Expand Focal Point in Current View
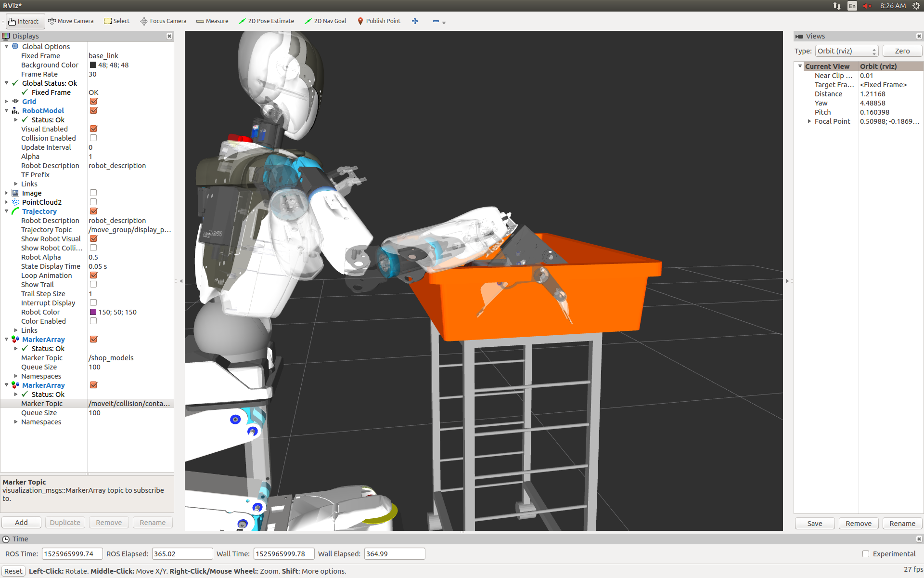This screenshot has width=924, height=578. click(x=809, y=121)
